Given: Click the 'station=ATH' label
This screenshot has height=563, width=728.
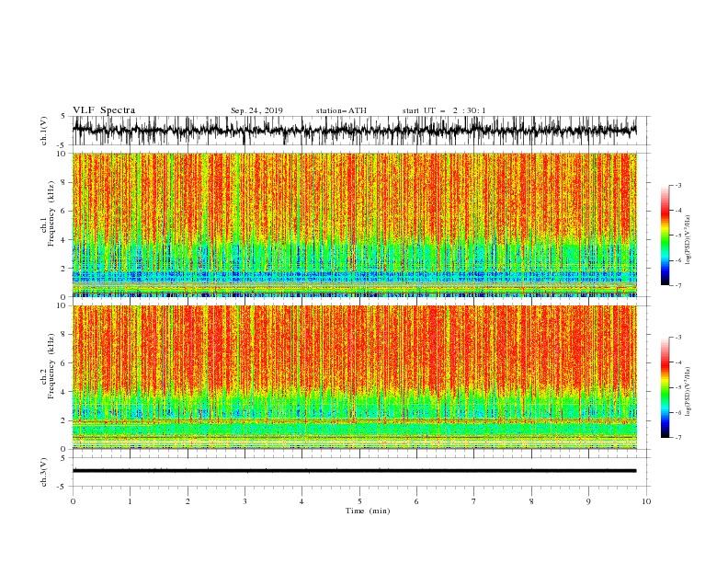Looking at the screenshot, I should 341,110.
